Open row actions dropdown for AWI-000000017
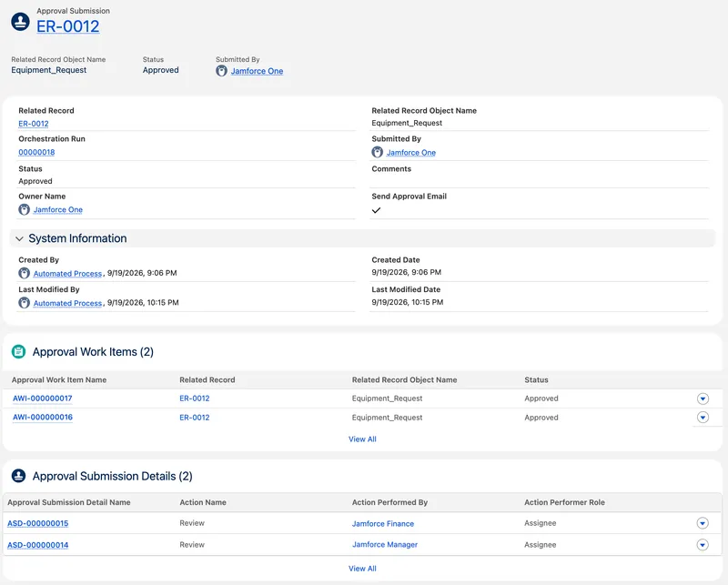This screenshot has width=728, height=585. click(703, 398)
